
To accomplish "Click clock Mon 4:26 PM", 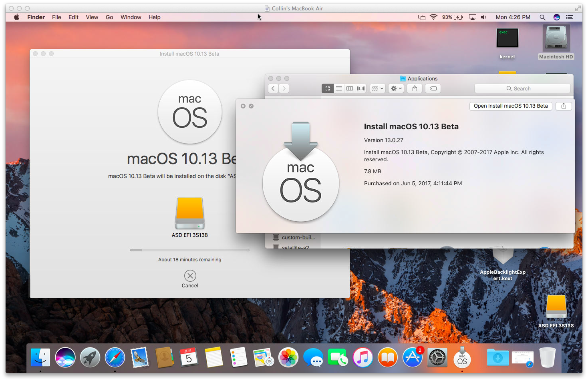I will click(x=513, y=17).
